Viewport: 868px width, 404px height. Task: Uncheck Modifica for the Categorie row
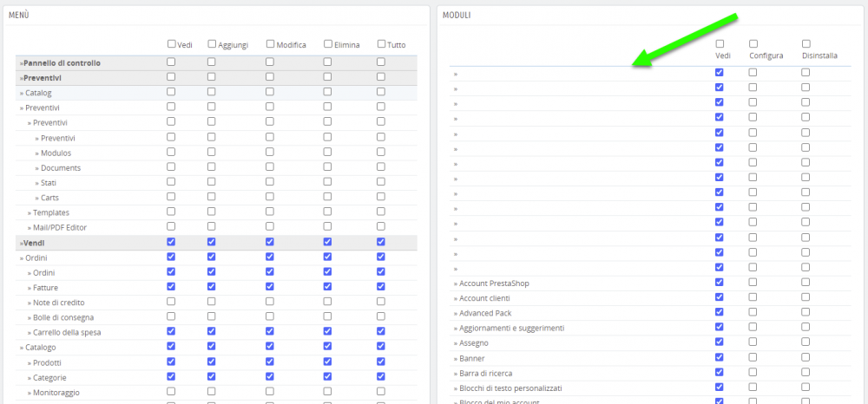pos(270,376)
